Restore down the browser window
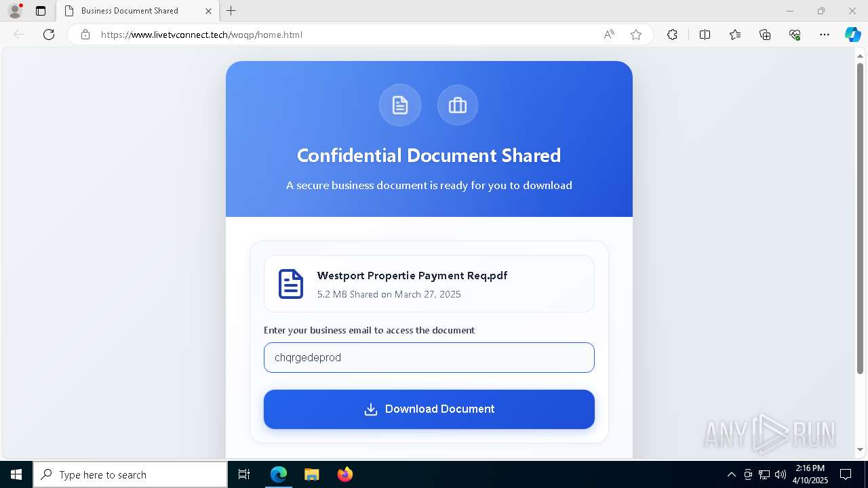Screen dimensions: 868x488 821,11
